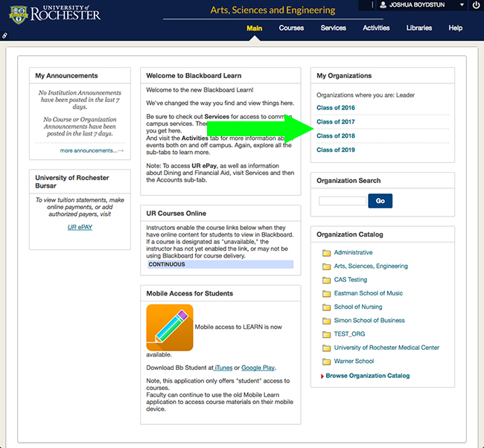Click the University of Rochester logo
The width and height of the screenshot is (484, 448).
point(54,14)
